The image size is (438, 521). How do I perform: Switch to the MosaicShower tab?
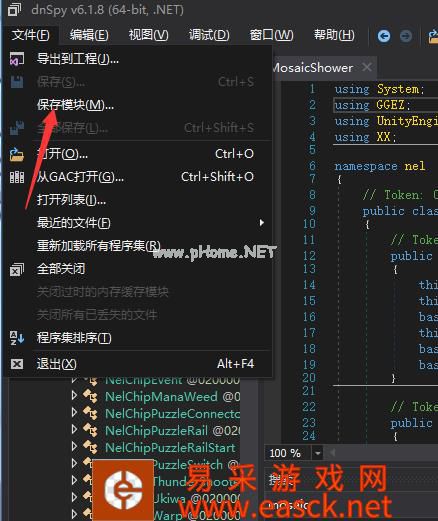[x=313, y=68]
